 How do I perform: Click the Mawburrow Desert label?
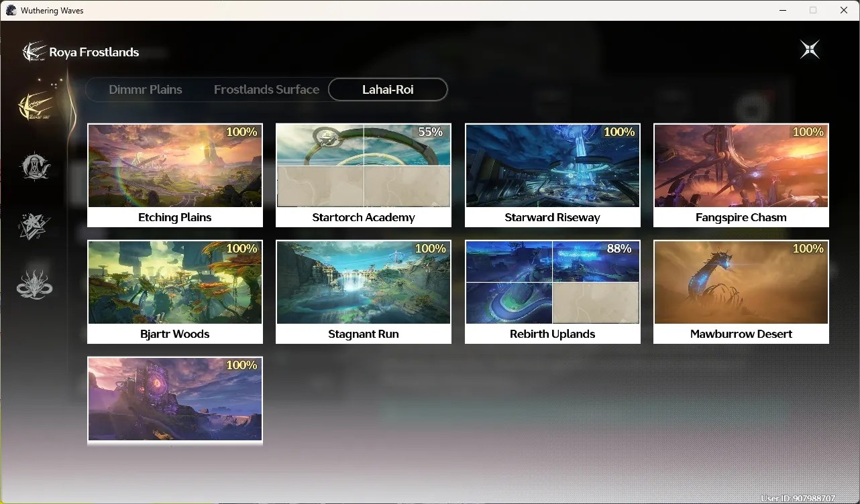[x=741, y=334]
